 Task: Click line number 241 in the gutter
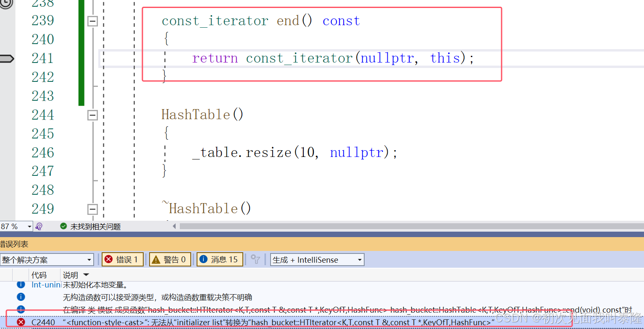pos(43,58)
